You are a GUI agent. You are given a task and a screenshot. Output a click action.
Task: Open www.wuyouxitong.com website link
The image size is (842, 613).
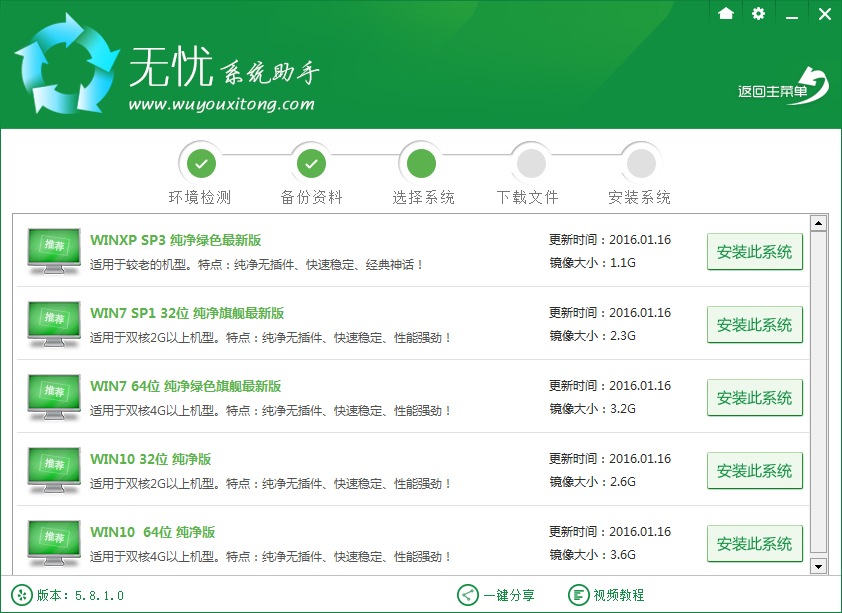(x=221, y=104)
